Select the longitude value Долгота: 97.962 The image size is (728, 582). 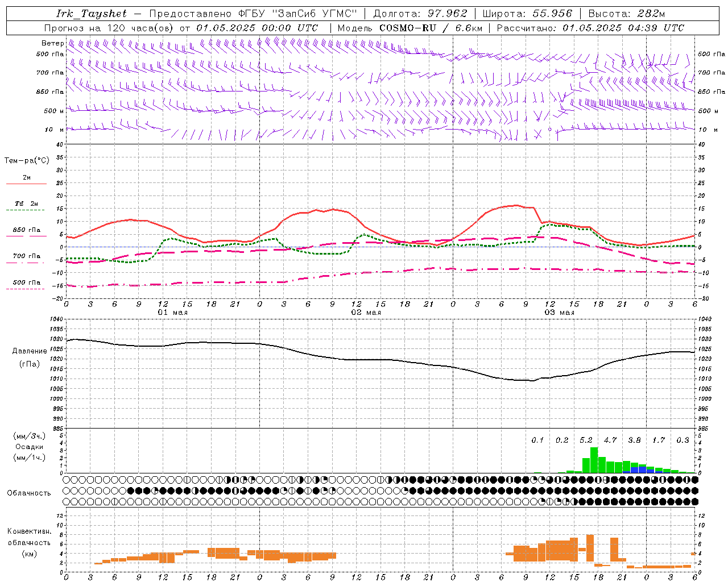tap(420, 14)
